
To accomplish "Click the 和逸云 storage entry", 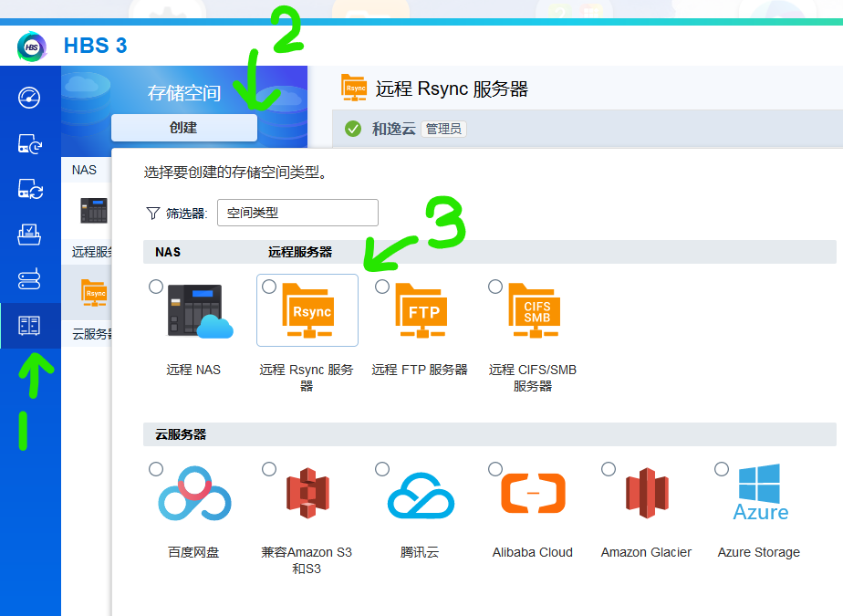I will tap(393, 129).
